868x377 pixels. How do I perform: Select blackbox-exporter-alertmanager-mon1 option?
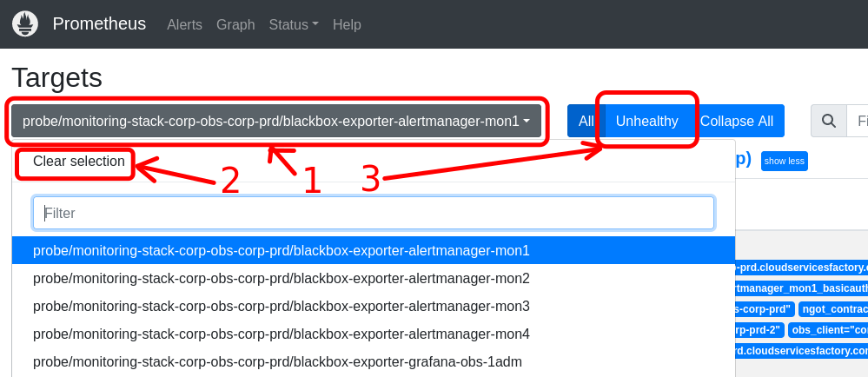tap(374, 251)
